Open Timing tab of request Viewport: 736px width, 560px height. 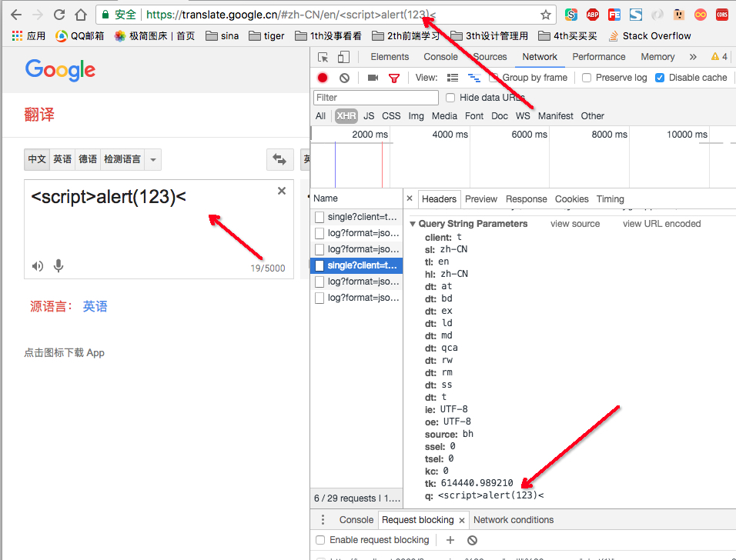pyautogui.click(x=610, y=199)
